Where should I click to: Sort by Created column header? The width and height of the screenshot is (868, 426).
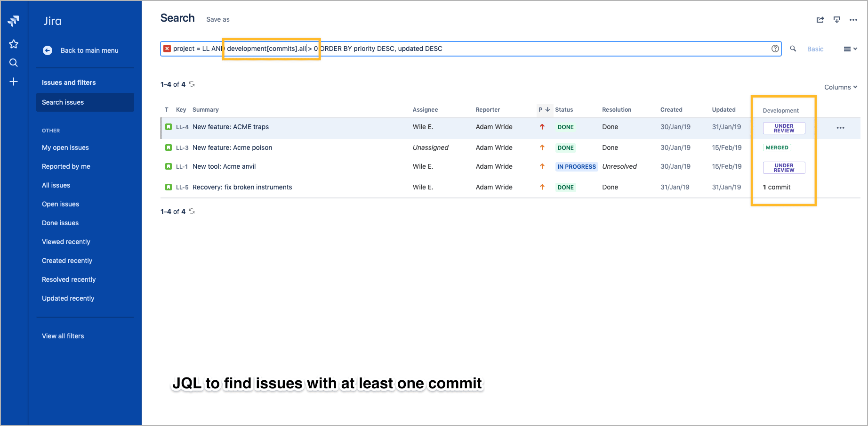click(671, 110)
